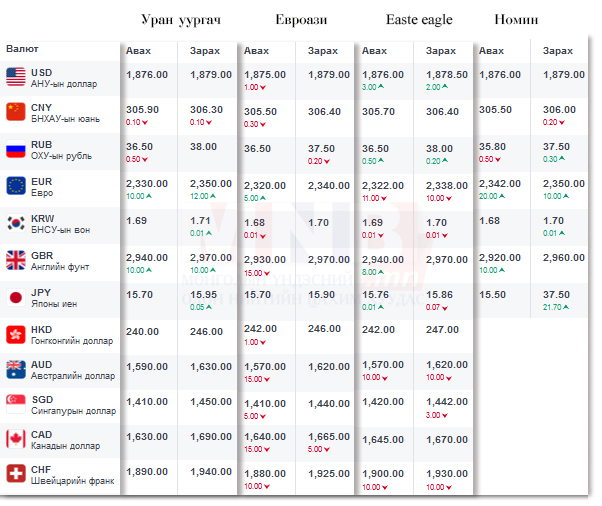Select the SGD Singapore flag icon

(15, 404)
